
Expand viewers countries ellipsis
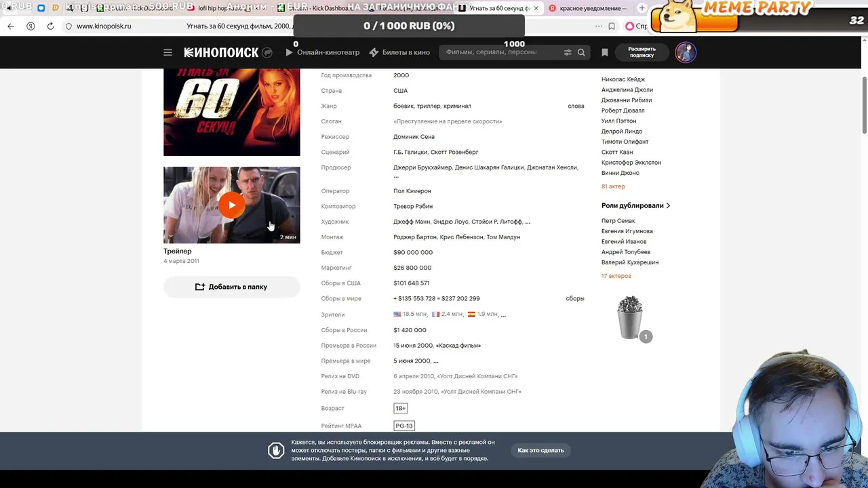[503, 314]
